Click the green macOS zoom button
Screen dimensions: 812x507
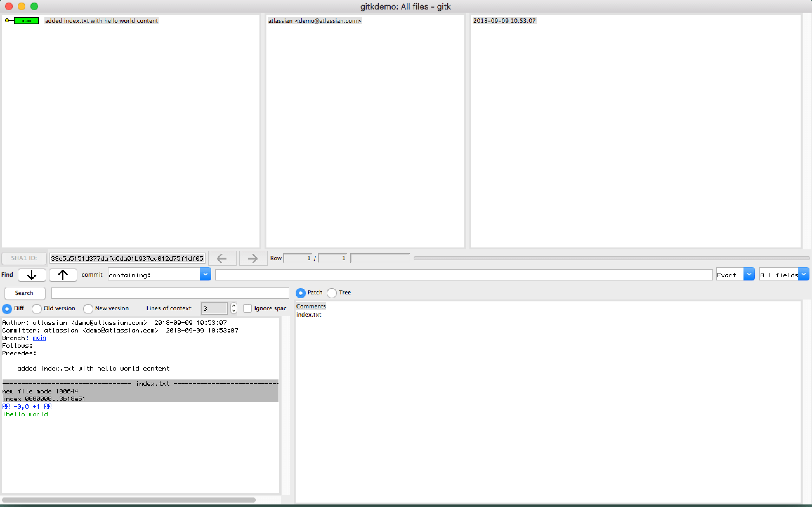click(34, 6)
